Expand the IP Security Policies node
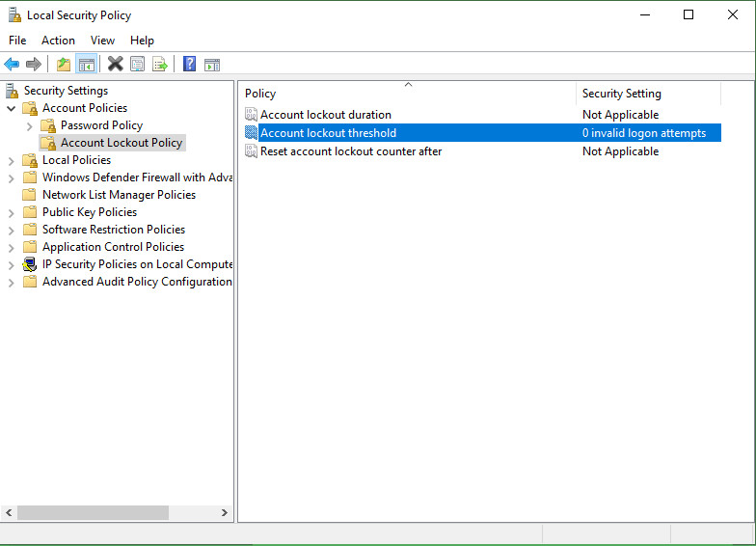Image resolution: width=756 pixels, height=546 pixels. pyautogui.click(x=12, y=265)
